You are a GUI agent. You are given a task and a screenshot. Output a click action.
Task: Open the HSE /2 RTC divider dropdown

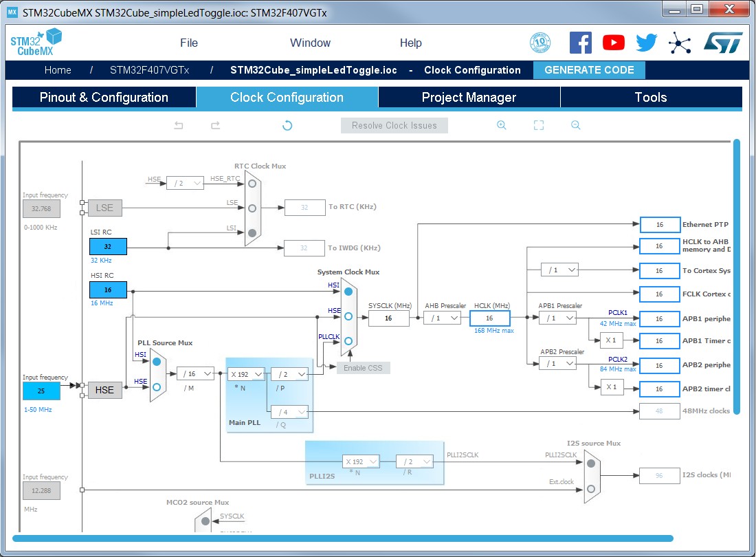click(185, 183)
